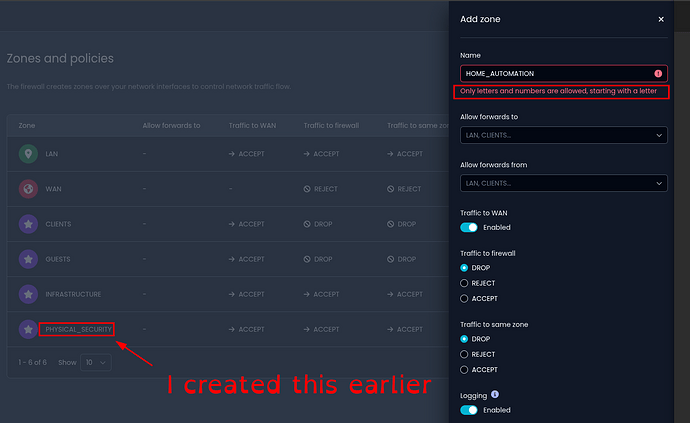Image resolution: width=690 pixels, height=423 pixels.
Task: Click the PHYSICAL_SECURITY zone star icon
Action: pyautogui.click(x=28, y=329)
